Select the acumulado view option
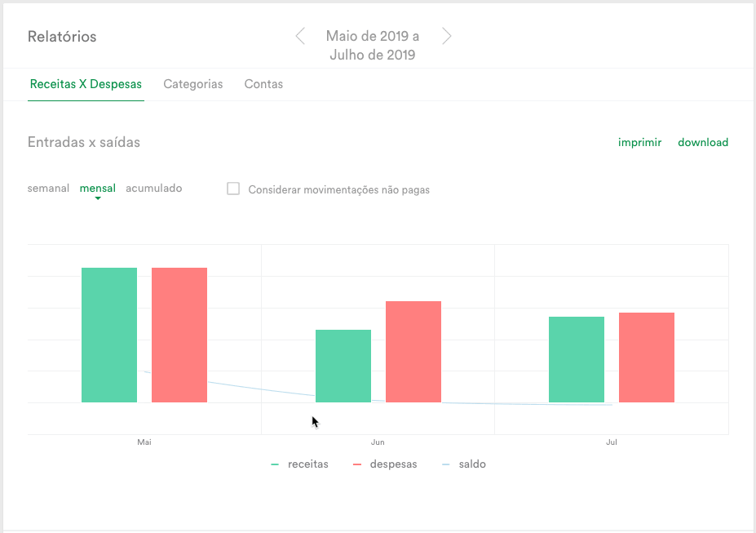The image size is (756, 533). 154,188
